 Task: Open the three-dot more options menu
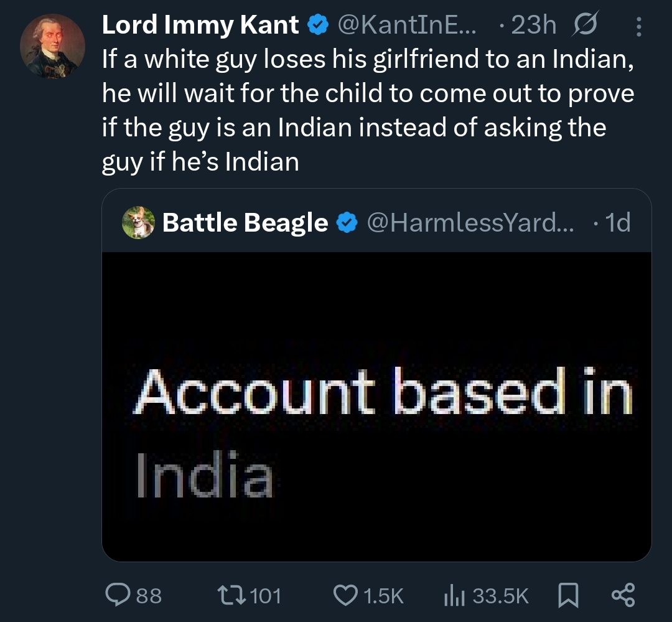(x=638, y=26)
